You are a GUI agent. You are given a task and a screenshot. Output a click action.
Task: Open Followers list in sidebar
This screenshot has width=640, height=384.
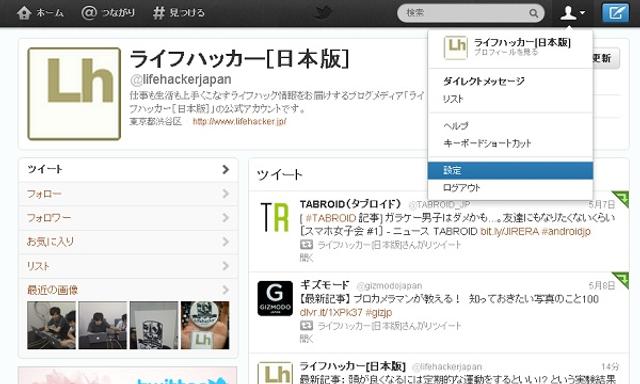pyautogui.click(x=128, y=218)
